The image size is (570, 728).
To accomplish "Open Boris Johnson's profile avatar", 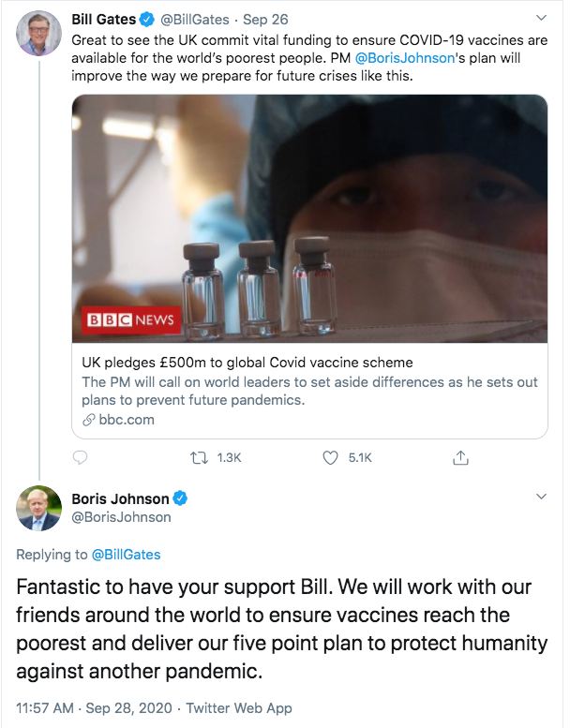I will click(39, 509).
